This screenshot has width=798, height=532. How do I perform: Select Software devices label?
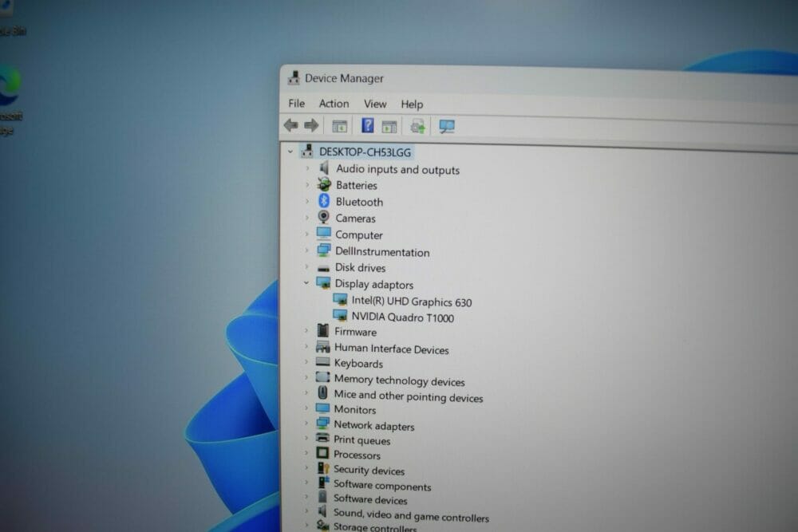pos(370,499)
